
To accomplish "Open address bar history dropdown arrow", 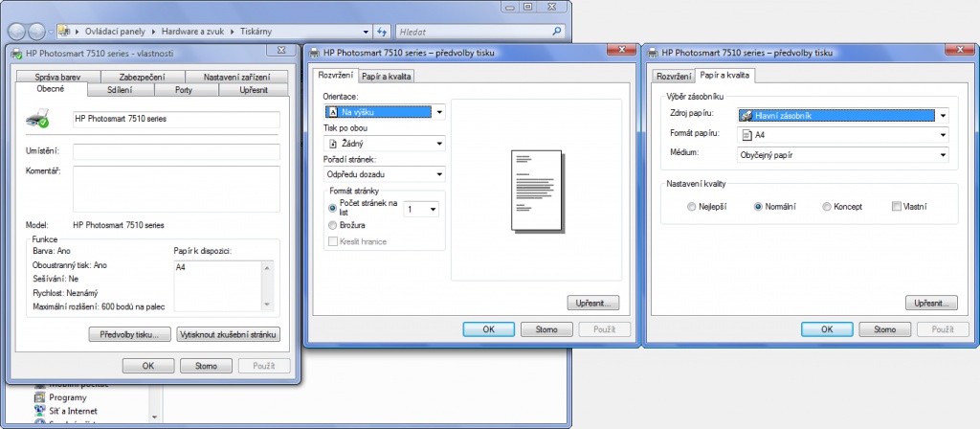I will (367, 32).
